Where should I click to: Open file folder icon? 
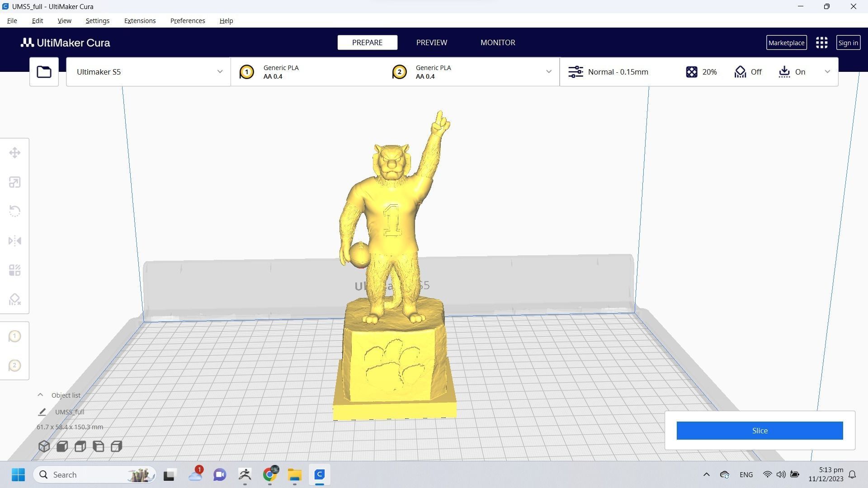pos(44,72)
